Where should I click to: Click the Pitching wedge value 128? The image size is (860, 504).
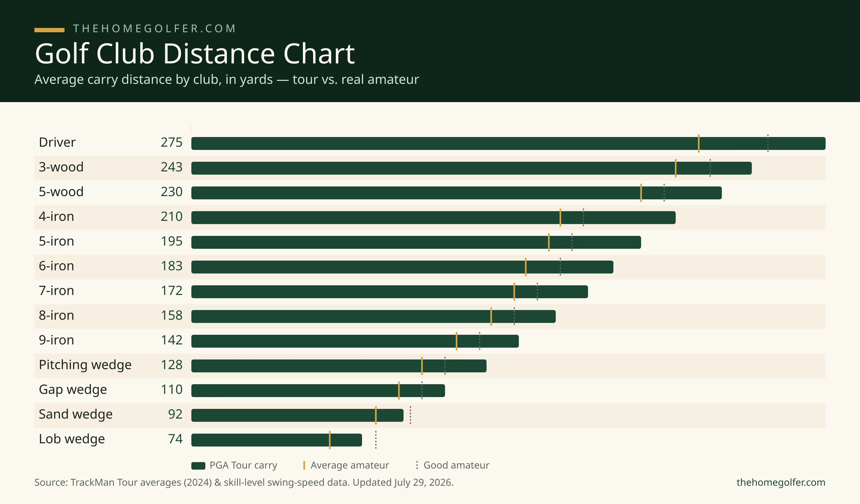click(x=172, y=365)
